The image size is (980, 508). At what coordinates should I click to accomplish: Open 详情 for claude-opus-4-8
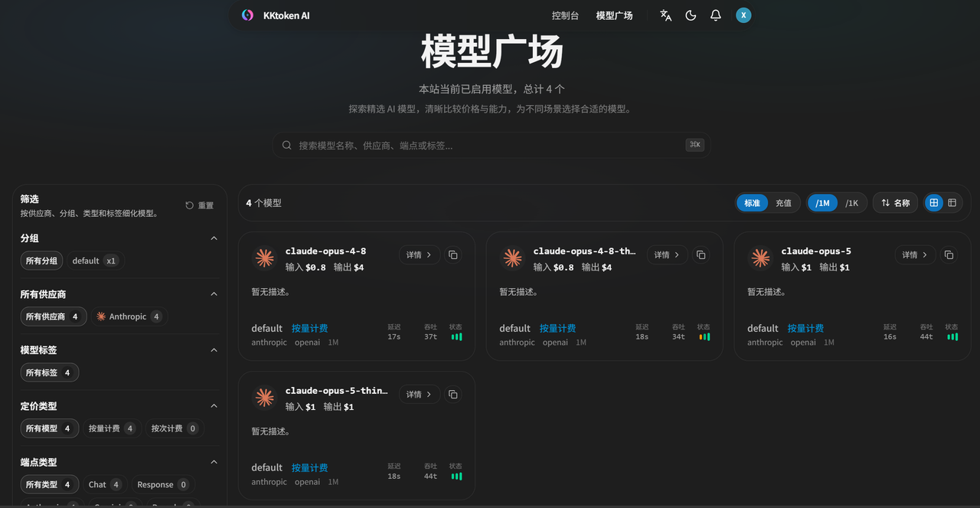[420, 254]
